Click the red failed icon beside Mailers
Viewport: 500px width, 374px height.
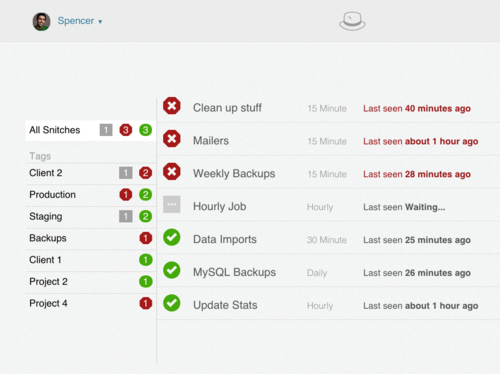click(x=172, y=139)
